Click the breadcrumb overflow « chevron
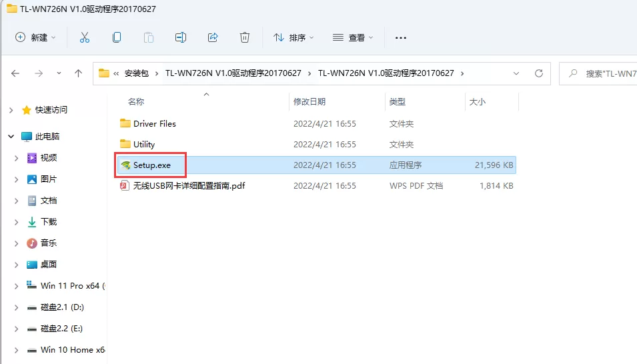The width and height of the screenshot is (637, 364). pyautogui.click(x=116, y=73)
